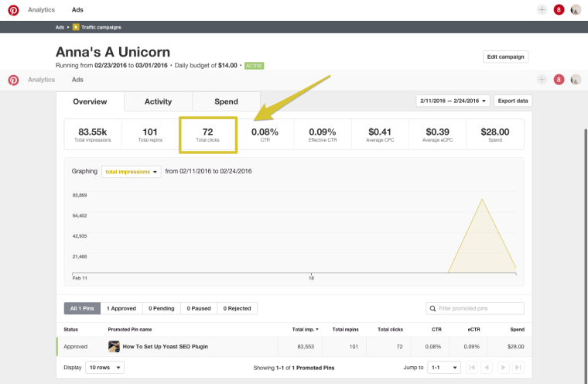Select the 72 Total clicks stat
The image size is (588, 384).
[x=208, y=135]
